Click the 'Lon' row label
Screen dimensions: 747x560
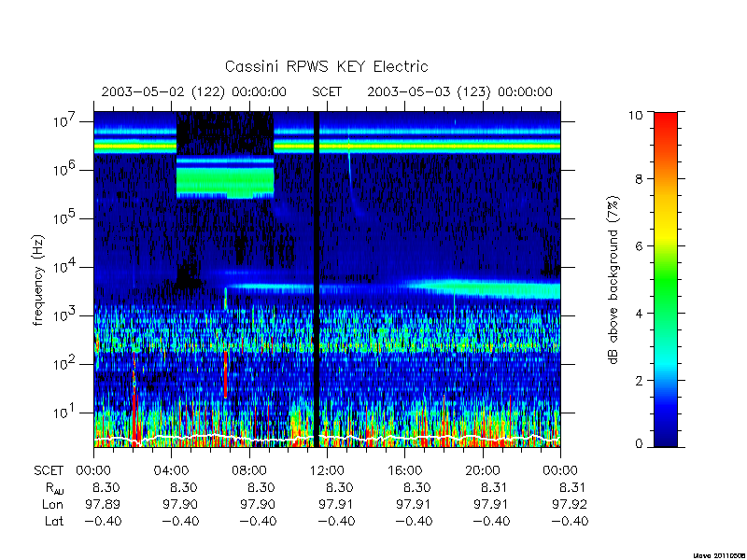pyautogui.click(x=53, y=504)
